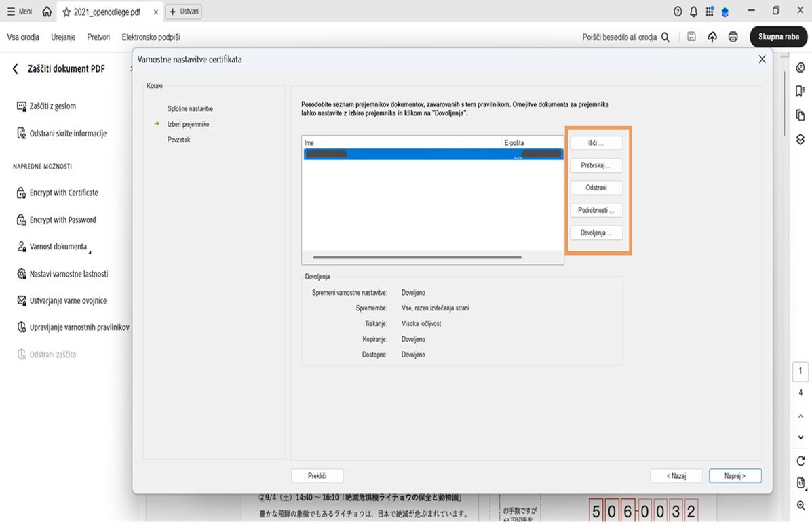Open the layers icon in right rail

point(800,139)
